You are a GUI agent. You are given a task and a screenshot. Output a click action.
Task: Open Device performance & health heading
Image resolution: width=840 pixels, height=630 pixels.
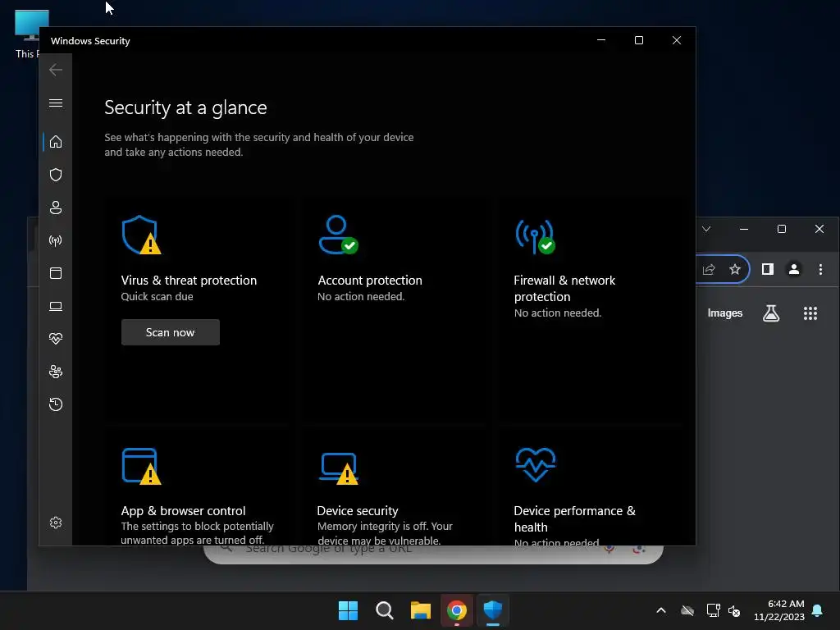pyautogui.click(x=575, y=518)
